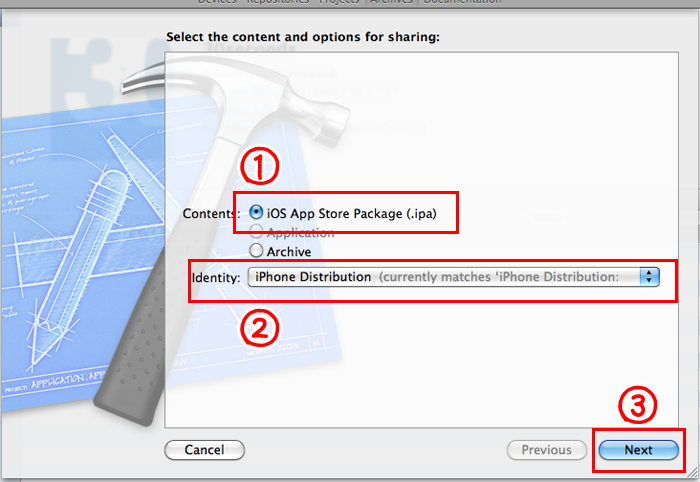700x482 pixels.
Task: Select iOS App Store Package radio button
Action: [x=257, y=212]
